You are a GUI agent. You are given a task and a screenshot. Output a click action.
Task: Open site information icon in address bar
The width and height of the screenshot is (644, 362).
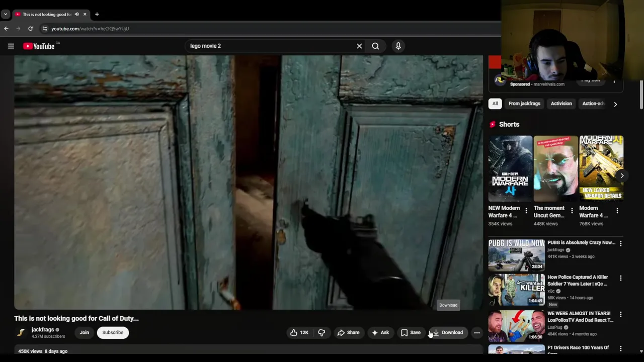coord(45,29)
